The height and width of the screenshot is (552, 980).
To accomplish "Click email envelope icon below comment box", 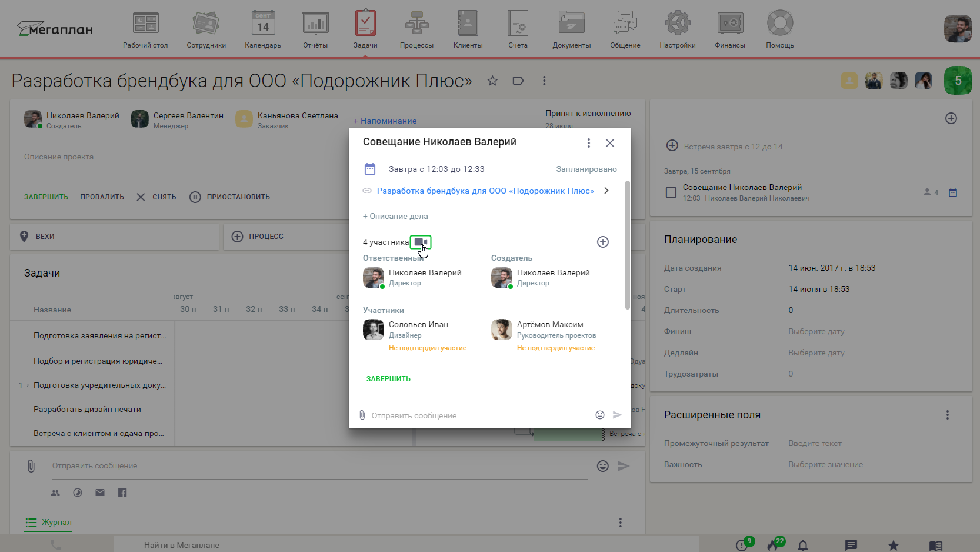I will coord(100,493).
